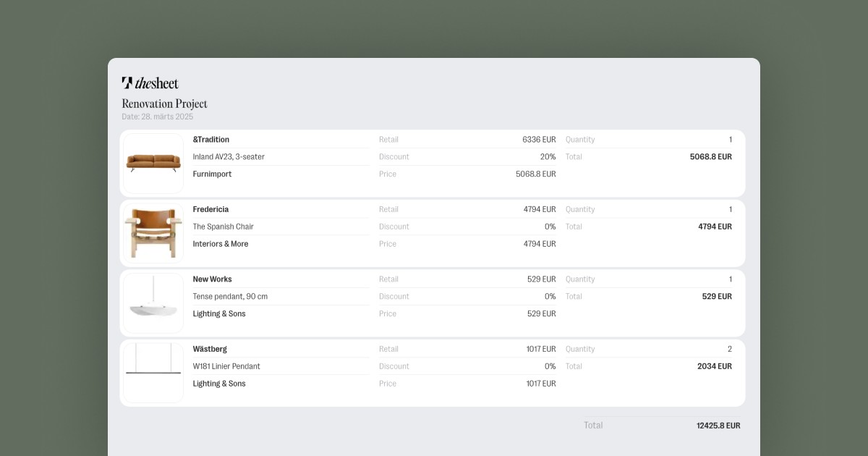Click the brand name New Works
The height and width of the screenshot is (456, 868).
212,279
